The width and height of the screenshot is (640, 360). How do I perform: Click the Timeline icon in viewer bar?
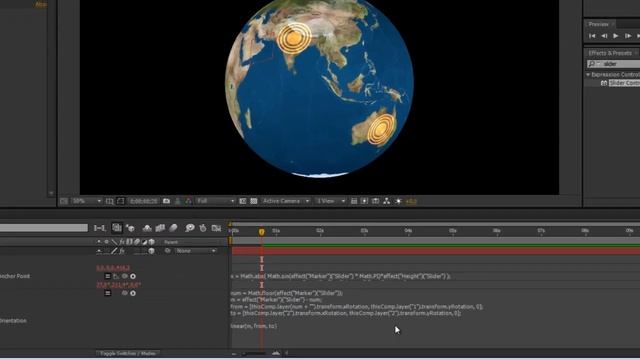pos(376,201)
